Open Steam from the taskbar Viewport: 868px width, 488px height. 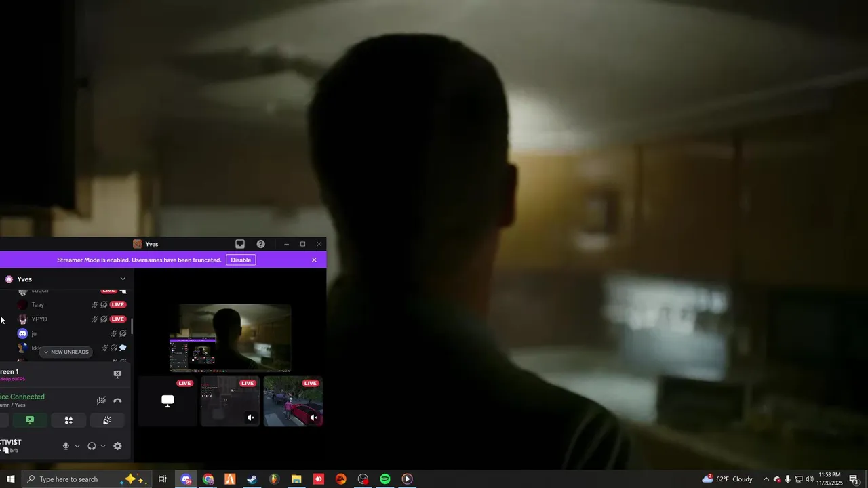pos(252,479)
